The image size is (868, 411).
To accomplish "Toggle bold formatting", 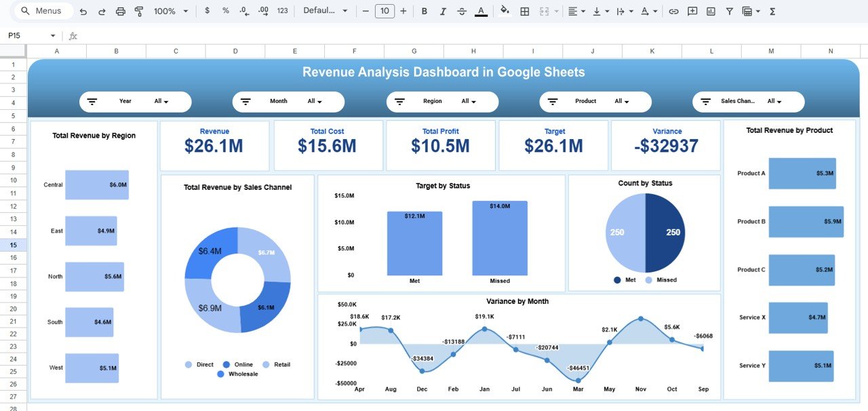I will pyautogui.click(x=423, y=11).
